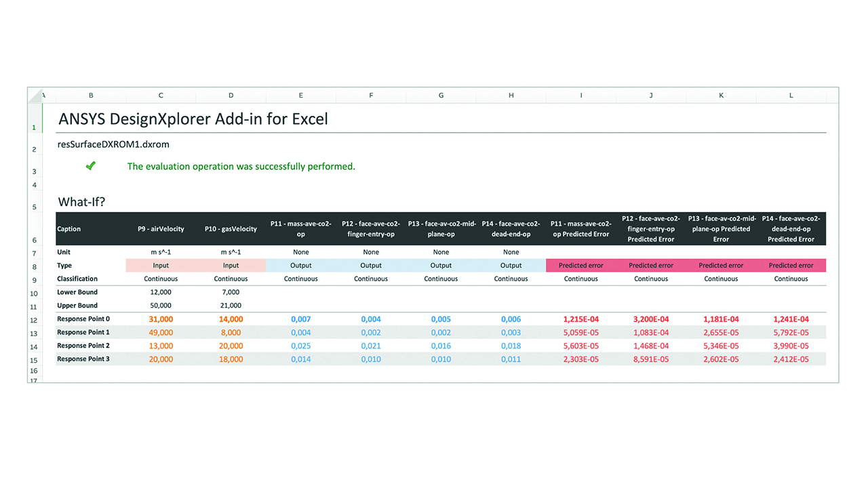Click the gasVelocity value '18,000' in Response Point 3
This screenshot has height=488, width=868.
click(231, 359)
